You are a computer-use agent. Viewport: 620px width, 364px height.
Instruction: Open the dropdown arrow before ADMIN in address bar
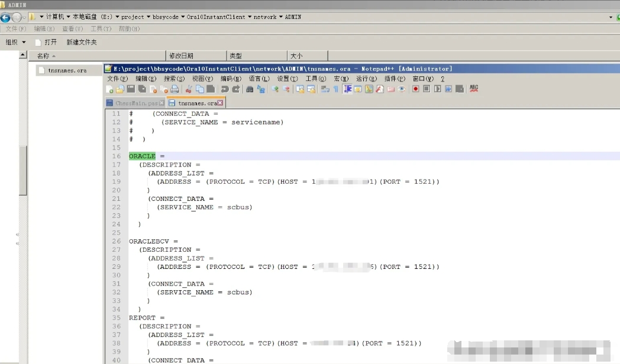[281, 17]
